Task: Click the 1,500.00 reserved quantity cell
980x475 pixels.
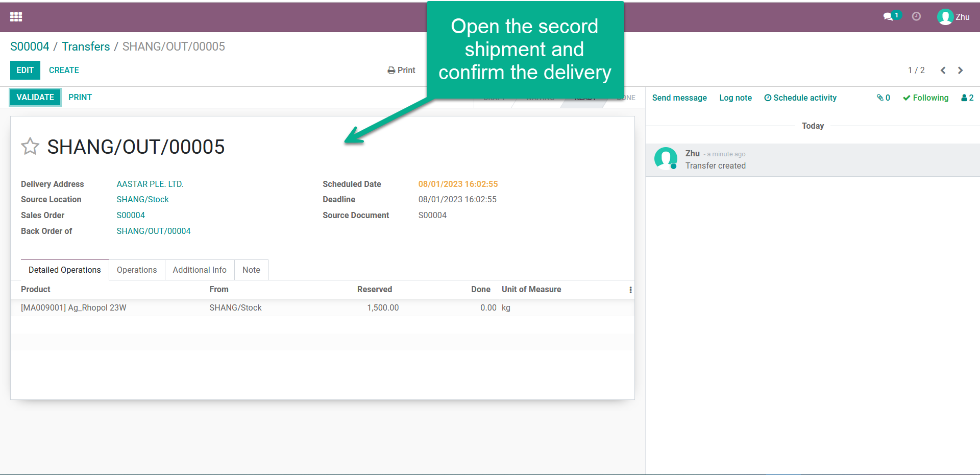Action: 383,307
